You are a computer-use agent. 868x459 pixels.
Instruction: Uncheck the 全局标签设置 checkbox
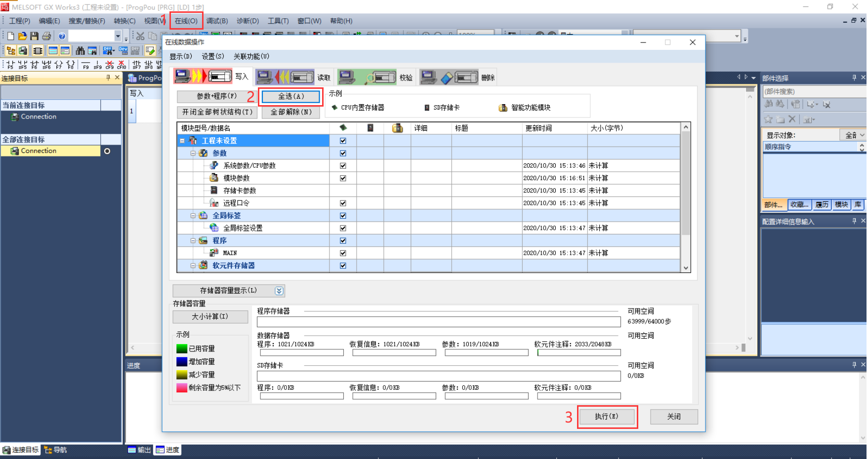pos(343,228)
